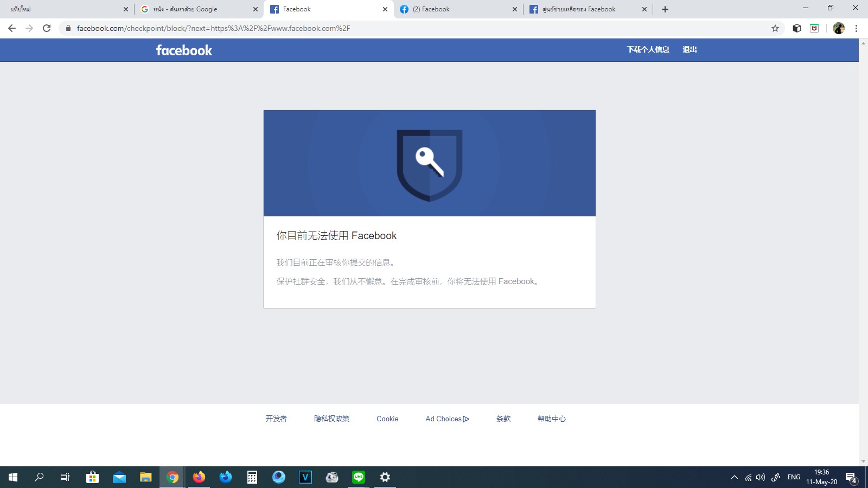This screenshot has width=868, height=488.
Task: View site security lock information
Action: (x=68, y=28)
